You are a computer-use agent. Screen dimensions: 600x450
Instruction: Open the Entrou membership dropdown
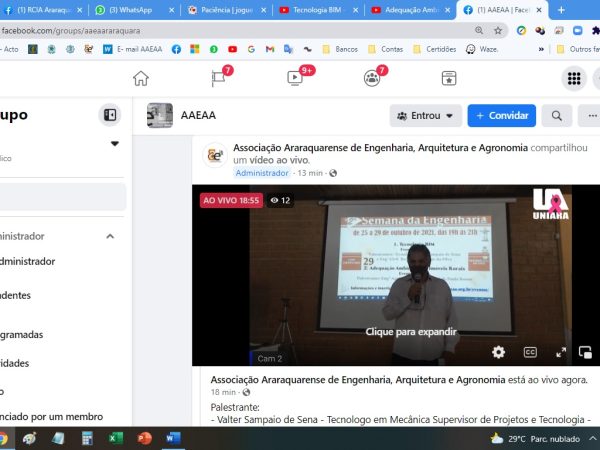[425, 116]
